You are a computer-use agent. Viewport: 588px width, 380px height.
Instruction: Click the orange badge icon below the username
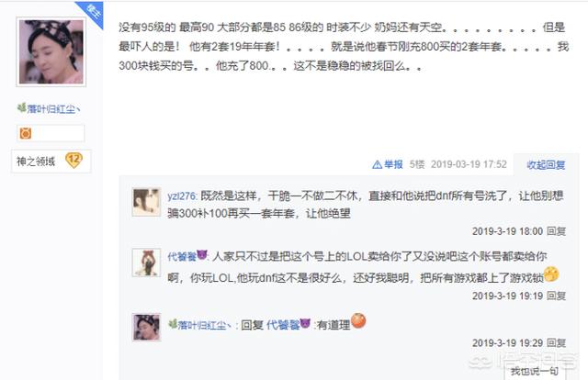click(26, 133)
